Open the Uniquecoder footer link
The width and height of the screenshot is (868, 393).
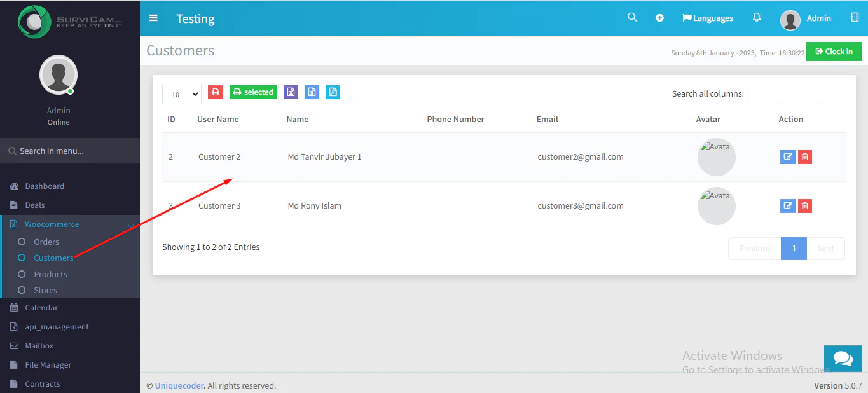point(179,385)
